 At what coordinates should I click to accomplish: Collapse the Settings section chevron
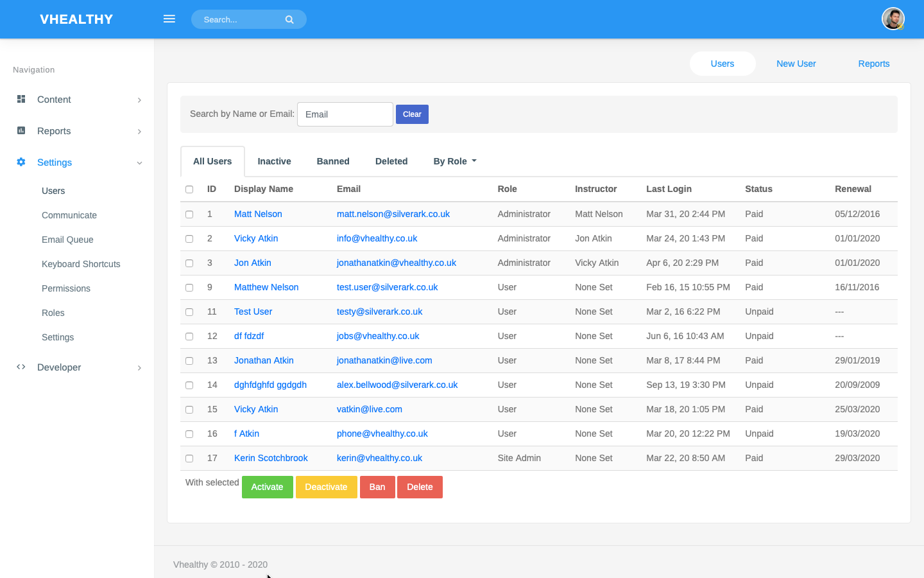pyautogui.click(x=139, y=163)
